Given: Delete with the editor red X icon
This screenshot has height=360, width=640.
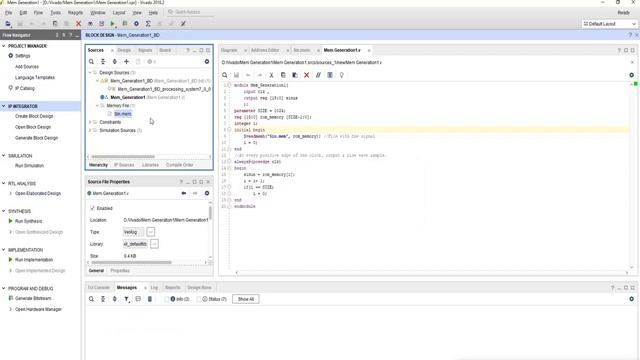Looking at the screenshot, I should pyautogui.click(x=307, y=75).
